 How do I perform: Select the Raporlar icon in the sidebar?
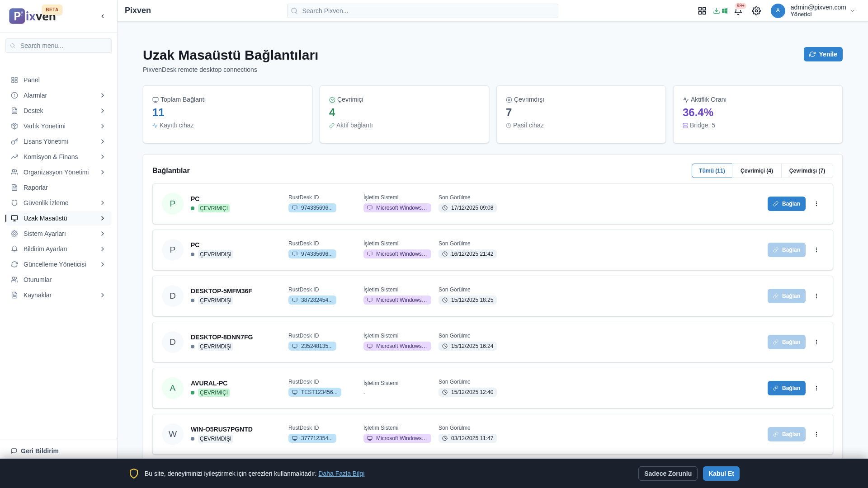(x=14, y=188)
